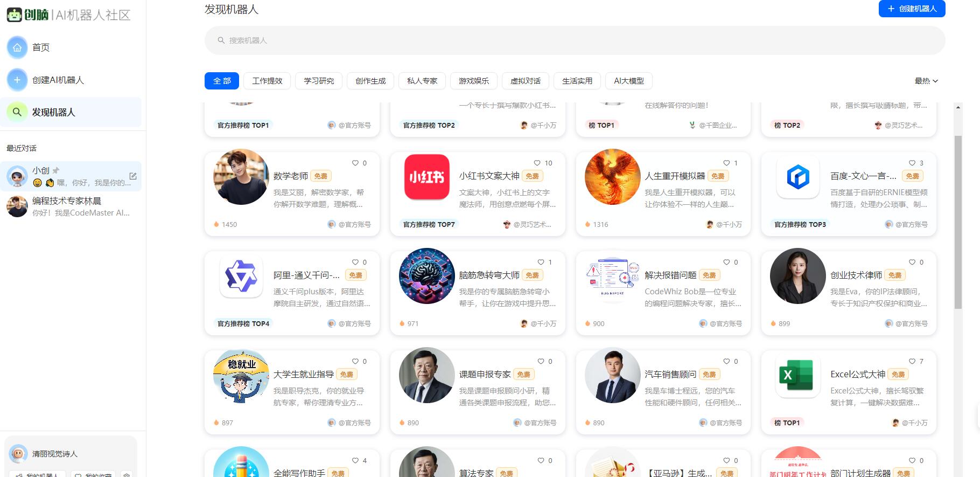Select the 游戏娱乐 category tab
The height and width of the screenshot is (477, 980).
pos(474,81)
